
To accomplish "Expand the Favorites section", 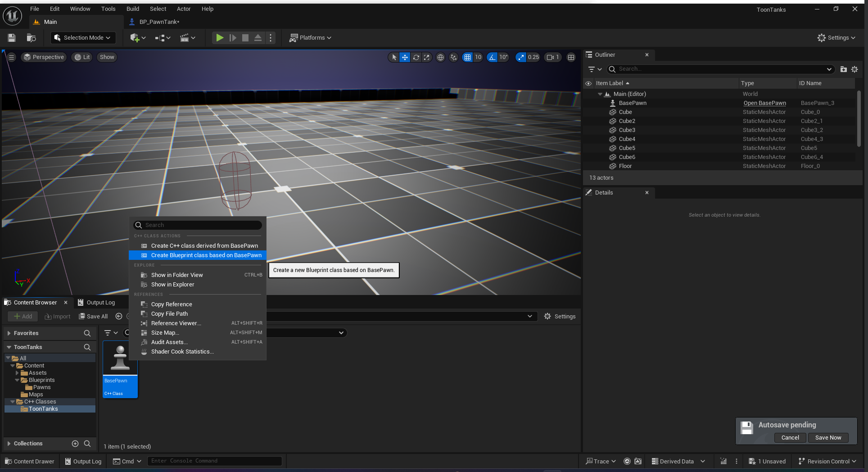I will point(9,333).
